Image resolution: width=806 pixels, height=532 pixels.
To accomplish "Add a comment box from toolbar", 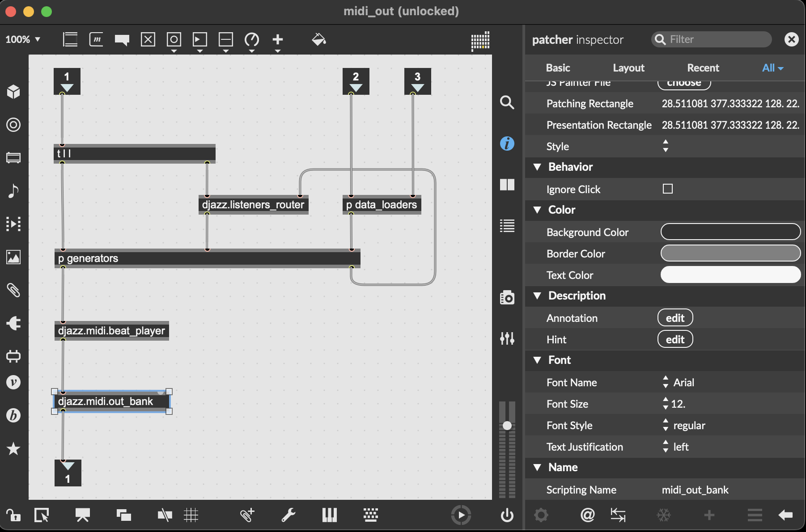I will [122, 40].
